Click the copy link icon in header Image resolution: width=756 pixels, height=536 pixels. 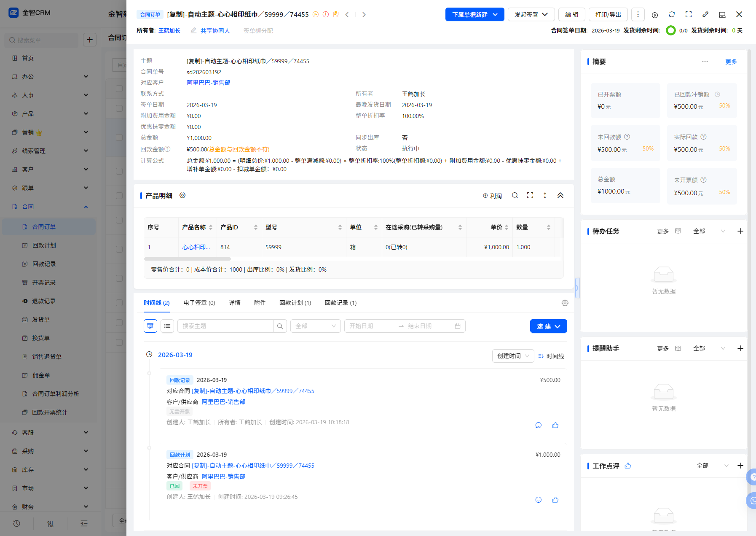(x=705, y=15)
